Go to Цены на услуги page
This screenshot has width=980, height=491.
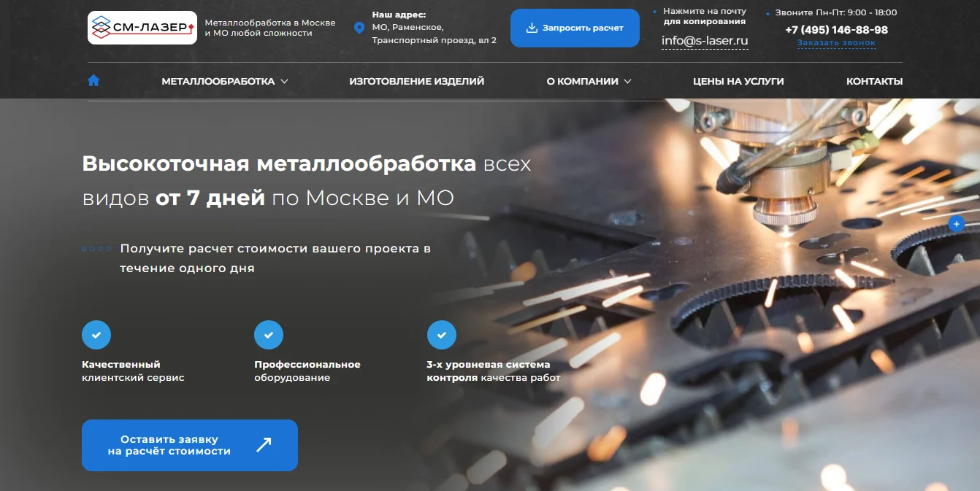coord(738,82)
